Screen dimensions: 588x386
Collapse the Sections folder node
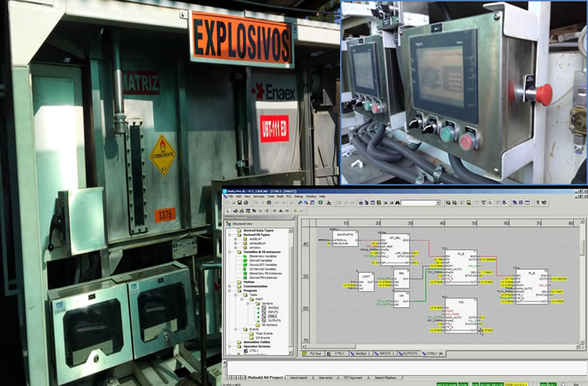[x=248, y=304]
